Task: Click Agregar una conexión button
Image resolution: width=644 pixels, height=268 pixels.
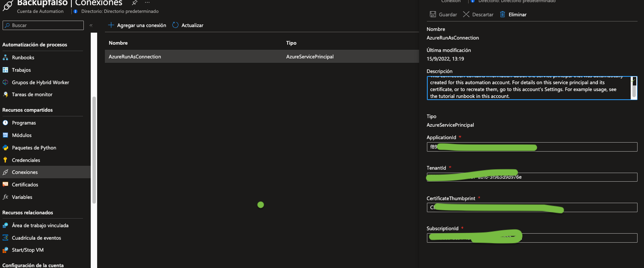Action: tap(137, 25)
